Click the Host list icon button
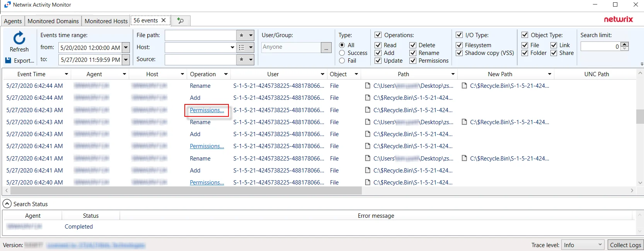This screenshot has height=251, width=644. 242,47
